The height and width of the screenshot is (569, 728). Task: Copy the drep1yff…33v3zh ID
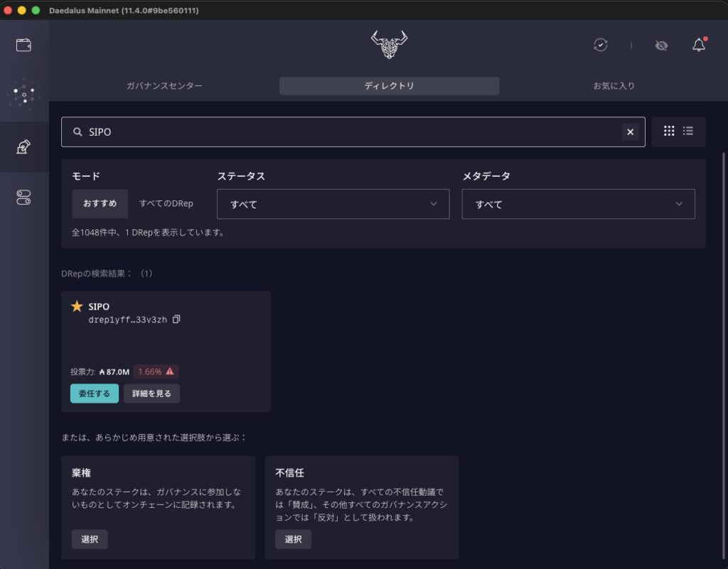click(x=176, y=319)
